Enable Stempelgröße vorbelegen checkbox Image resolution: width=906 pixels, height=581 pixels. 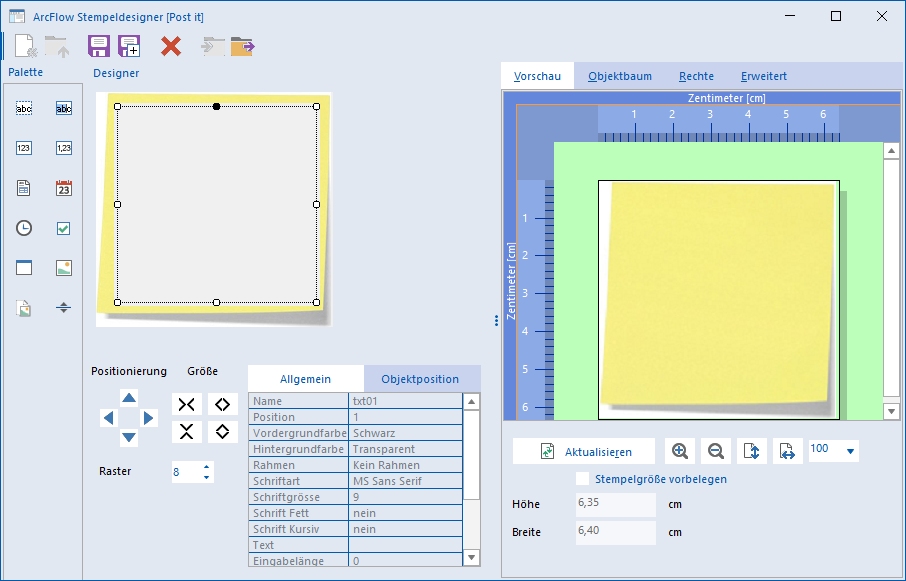[x=582, y=479]
